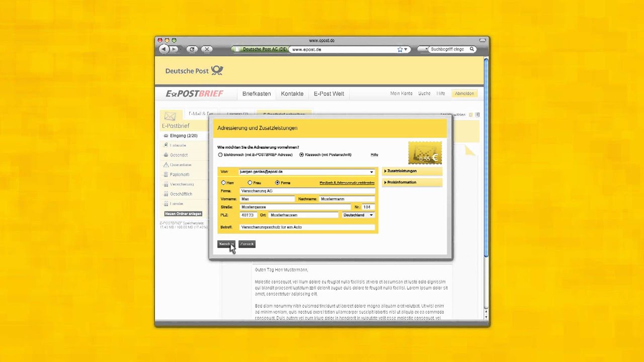The width and height of the screenshot is (644, 362).
Task: Open the E-Post Welt menu
Action: (x=329, y=94)
